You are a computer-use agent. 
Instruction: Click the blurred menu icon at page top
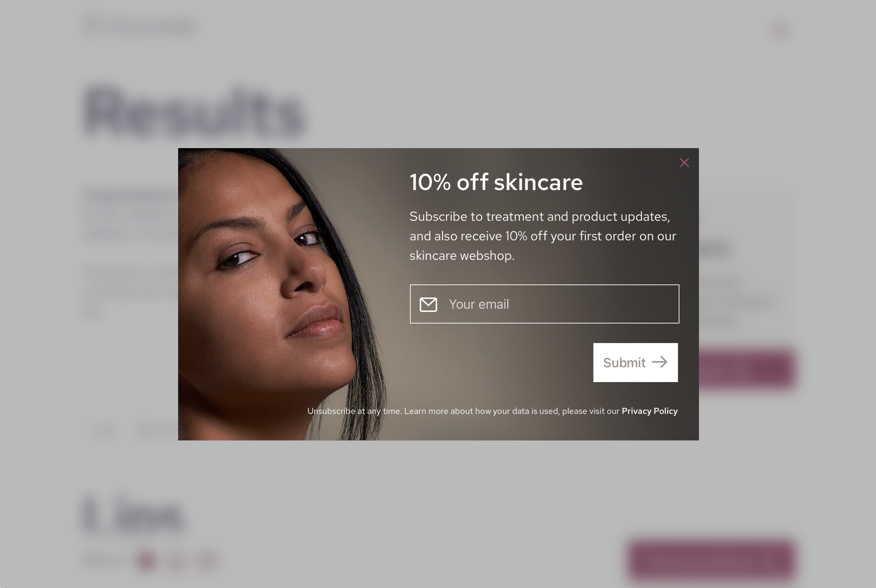(x=782, y=29)
